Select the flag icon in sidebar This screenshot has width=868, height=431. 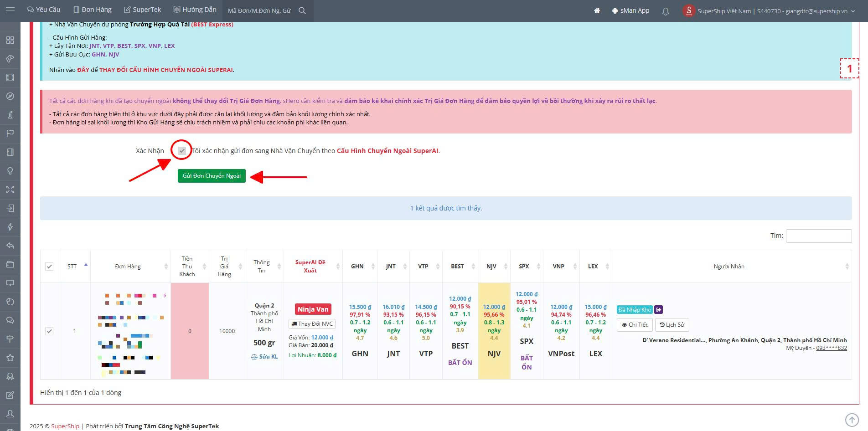[x=10, y=133]
